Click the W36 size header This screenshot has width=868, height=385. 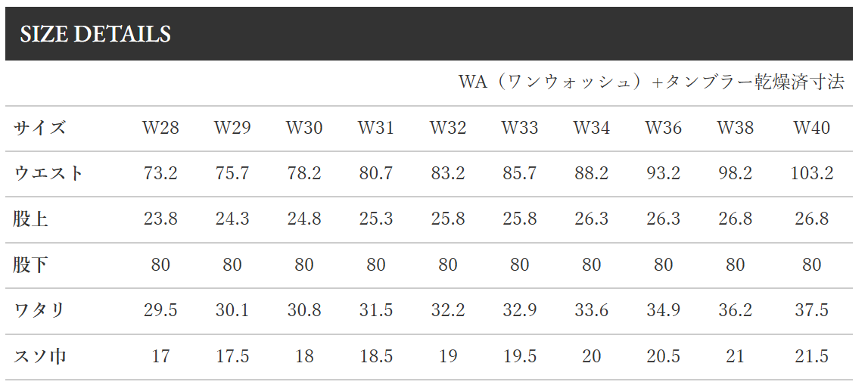664,128
